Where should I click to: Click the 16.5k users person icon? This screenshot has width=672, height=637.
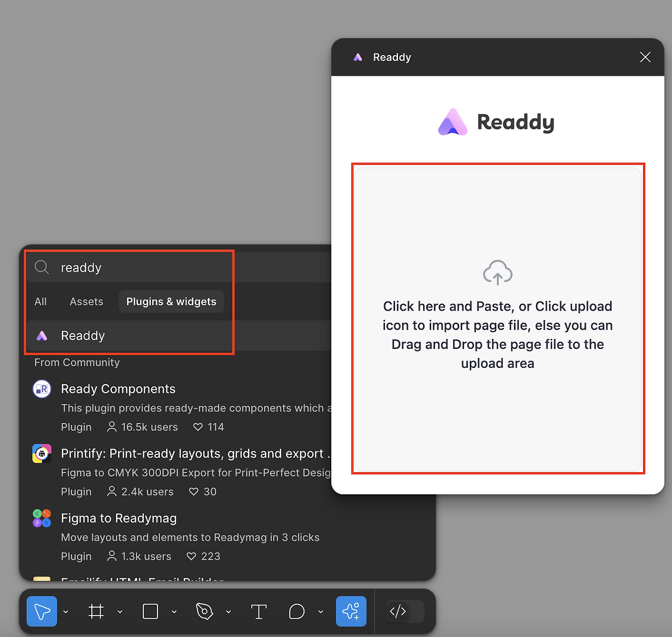click(112, 427)
